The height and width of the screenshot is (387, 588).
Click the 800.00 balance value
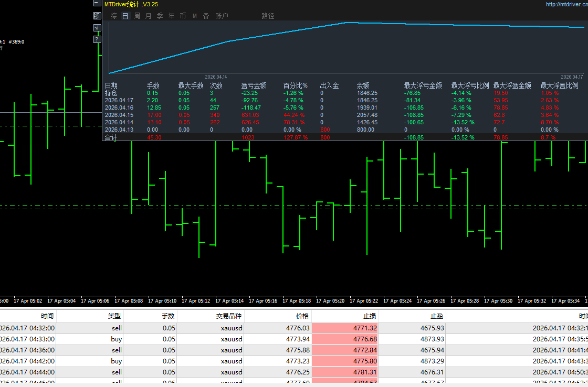pyautogui.click(x=365, y=130)
